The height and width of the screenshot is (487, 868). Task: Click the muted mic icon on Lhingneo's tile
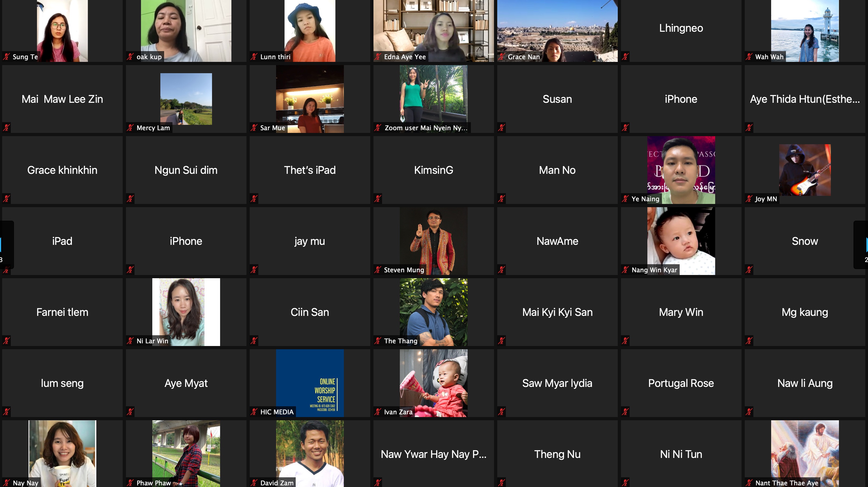(625, 57)
